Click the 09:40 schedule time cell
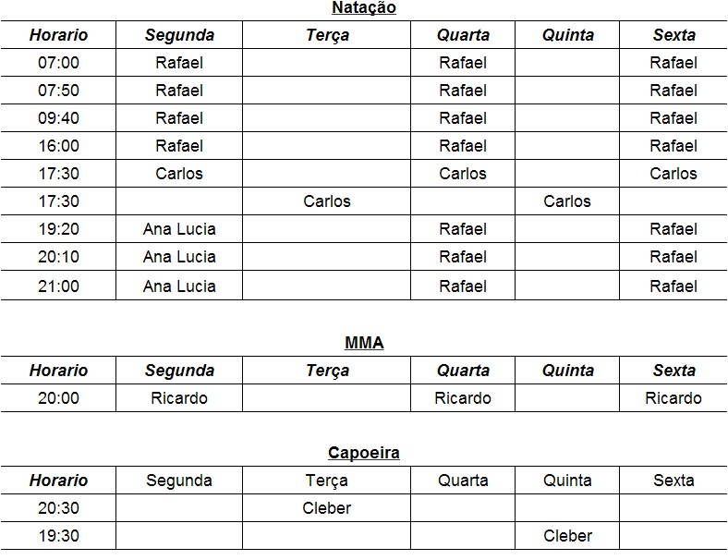This screenshot has width=728, height=560. pos(58,118)
